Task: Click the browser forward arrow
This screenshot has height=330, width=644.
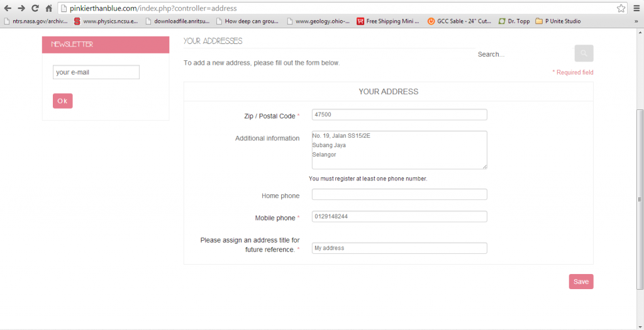Action: [x=21, y=8]
